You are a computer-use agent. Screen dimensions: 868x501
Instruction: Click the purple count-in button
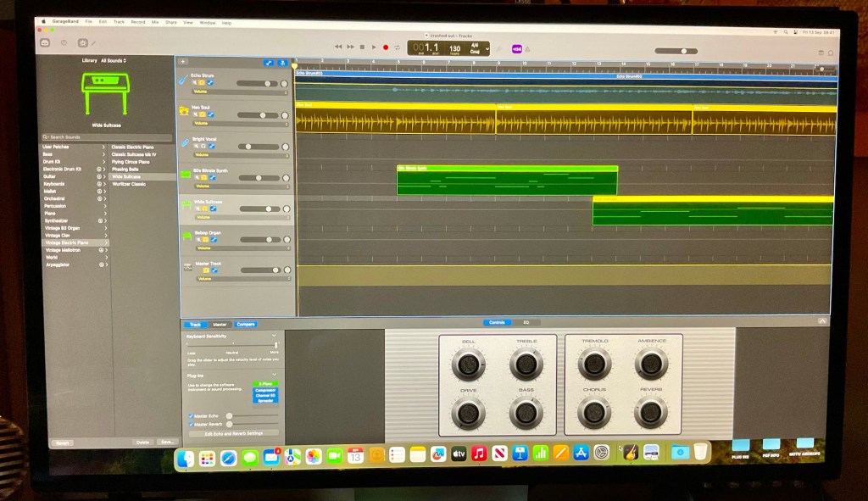516,48
